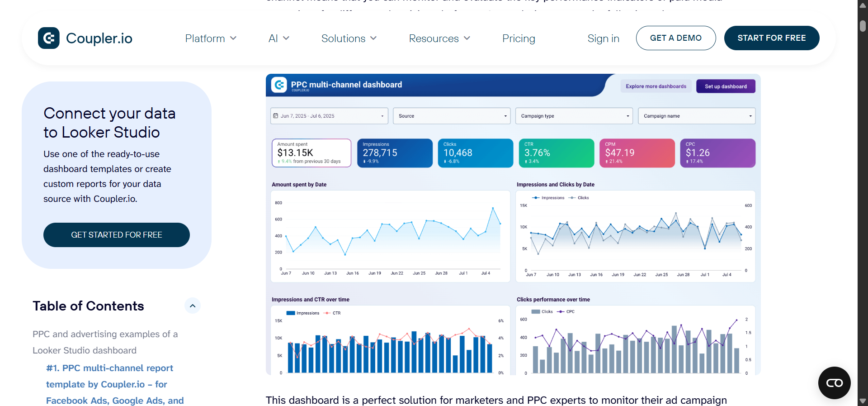The width and height of the screenshot is (868, 406).
Task: Open the accessibility widget in the corner
Action: pos(834,383)
